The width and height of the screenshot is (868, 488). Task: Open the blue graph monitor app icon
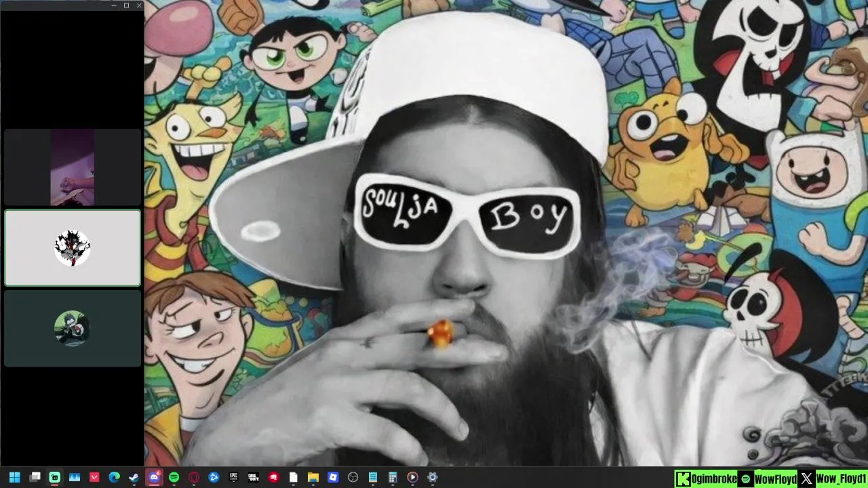(75, 477)
